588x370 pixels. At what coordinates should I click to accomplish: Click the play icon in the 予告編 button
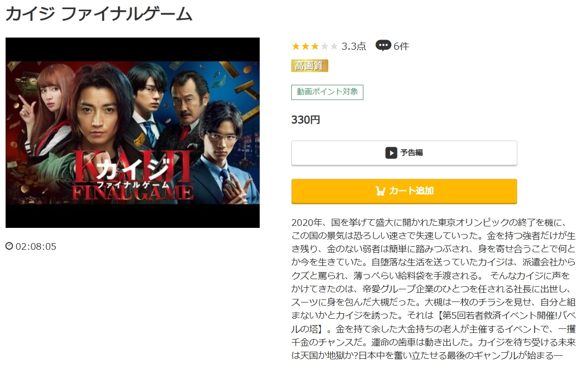[391, 153]
